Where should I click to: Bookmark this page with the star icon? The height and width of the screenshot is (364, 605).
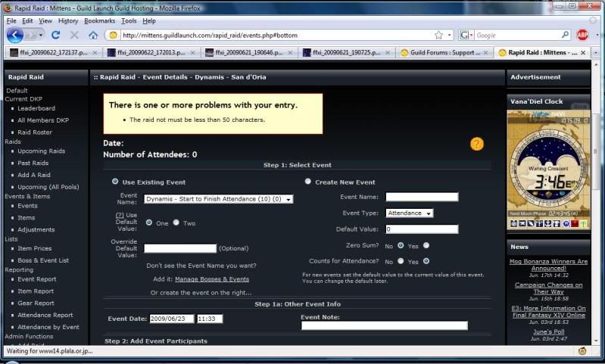tap(438, 35)
